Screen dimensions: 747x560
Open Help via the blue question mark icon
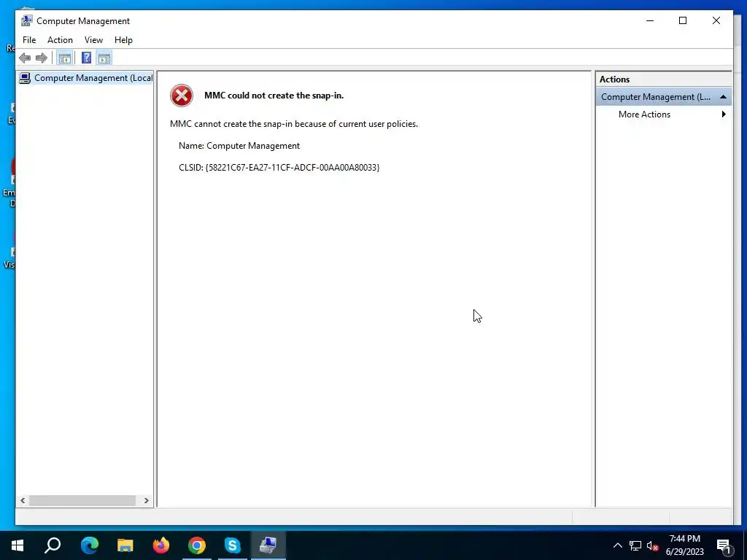pos(86,58)
